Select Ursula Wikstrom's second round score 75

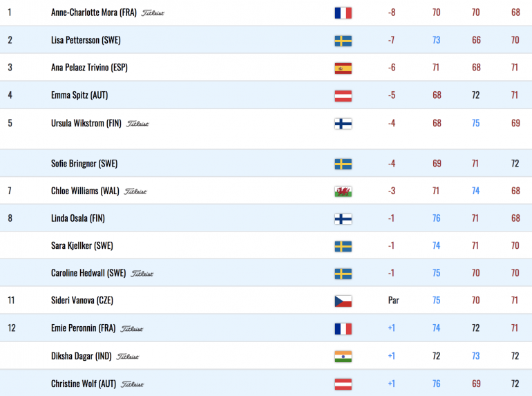[475, 123]
